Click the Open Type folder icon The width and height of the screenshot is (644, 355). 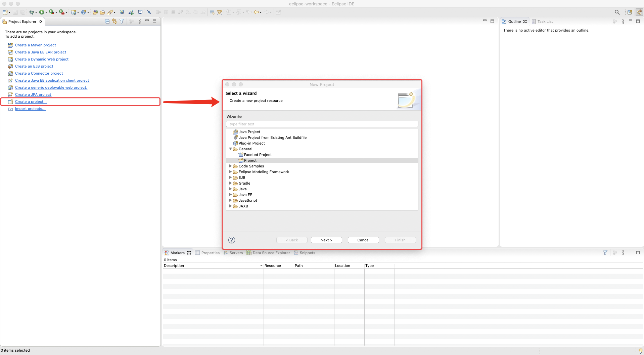[x=95, y=12]
